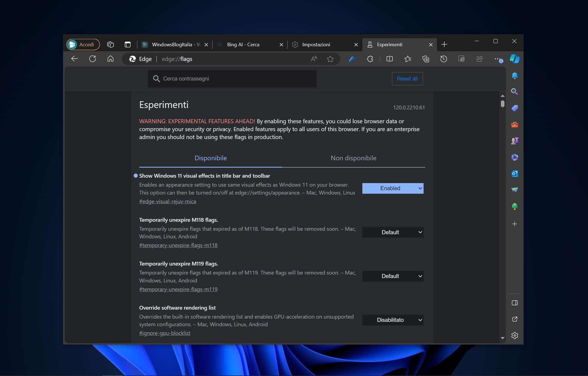Click the #temporary-unexpire-flags-m118 link
Screen dimensions: 588x376
click(178, 245)
